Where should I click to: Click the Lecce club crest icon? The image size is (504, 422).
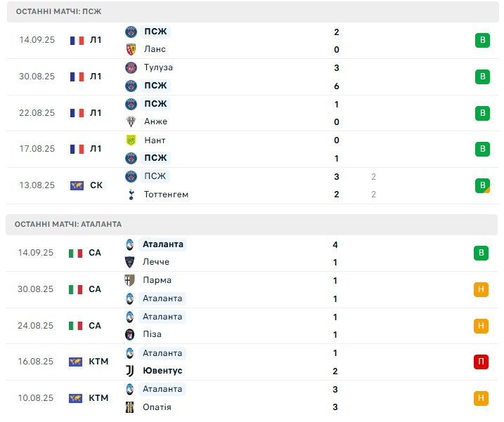point(129,262)
